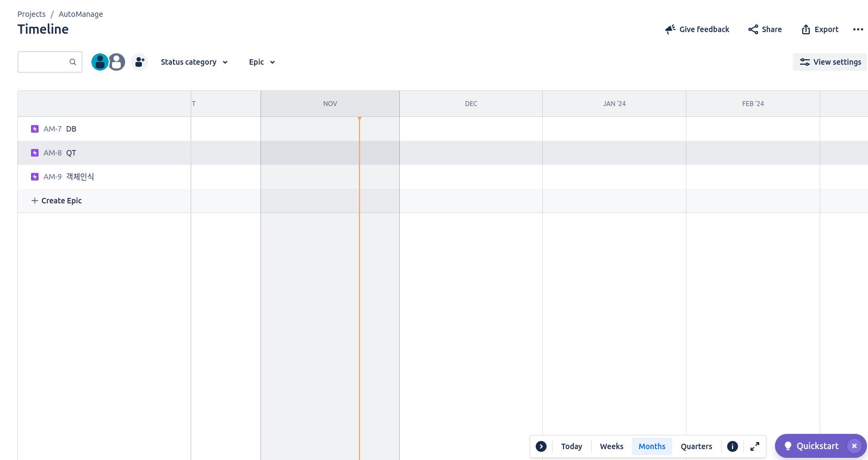
Task: Click the NOV month header
Action: point(330,104)
